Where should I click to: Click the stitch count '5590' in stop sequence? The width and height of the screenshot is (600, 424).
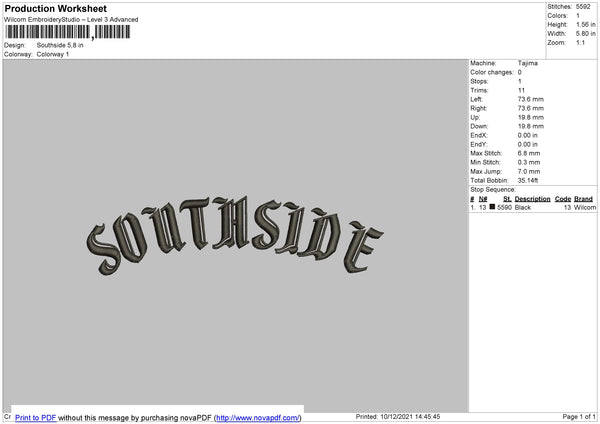point(504,207)
